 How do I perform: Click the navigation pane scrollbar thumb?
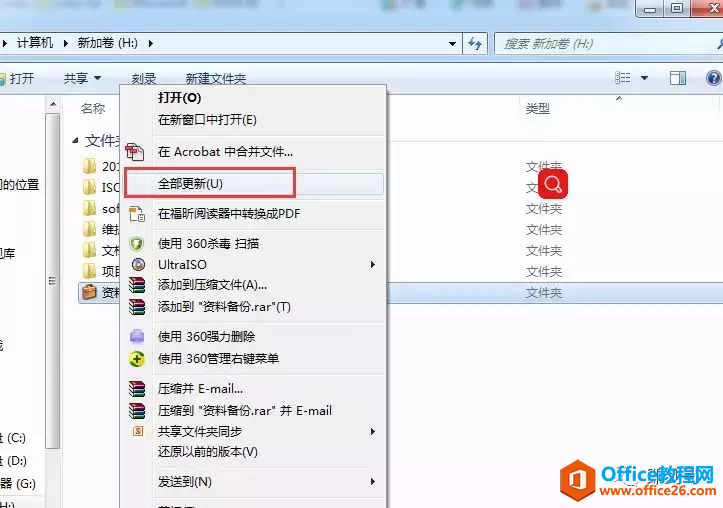click(x=53, y=280)
